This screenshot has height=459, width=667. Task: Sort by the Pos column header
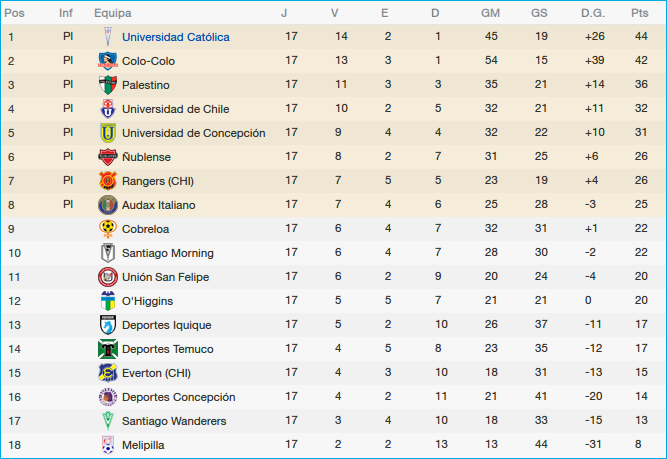pyautogui.click(x=15, y=13)
